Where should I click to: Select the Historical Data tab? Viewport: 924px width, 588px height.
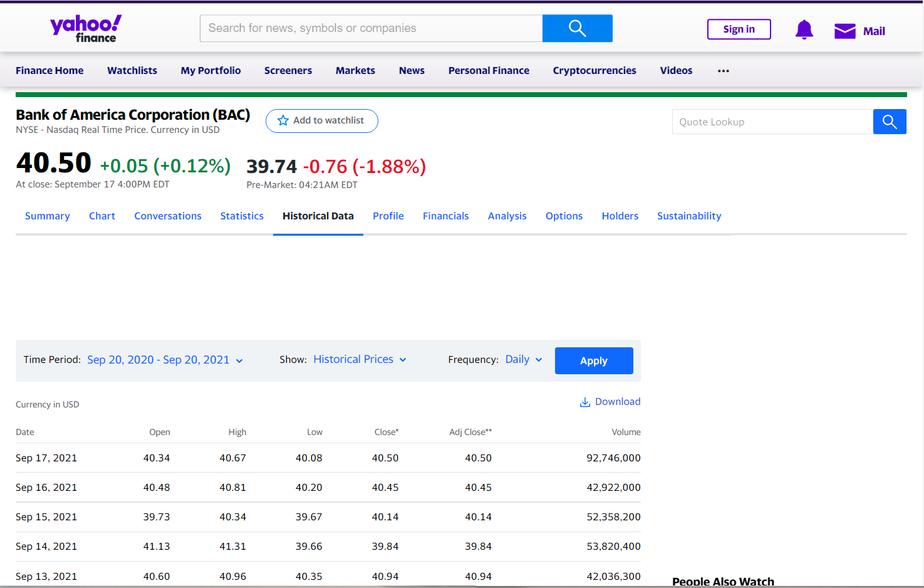(318, 216)
